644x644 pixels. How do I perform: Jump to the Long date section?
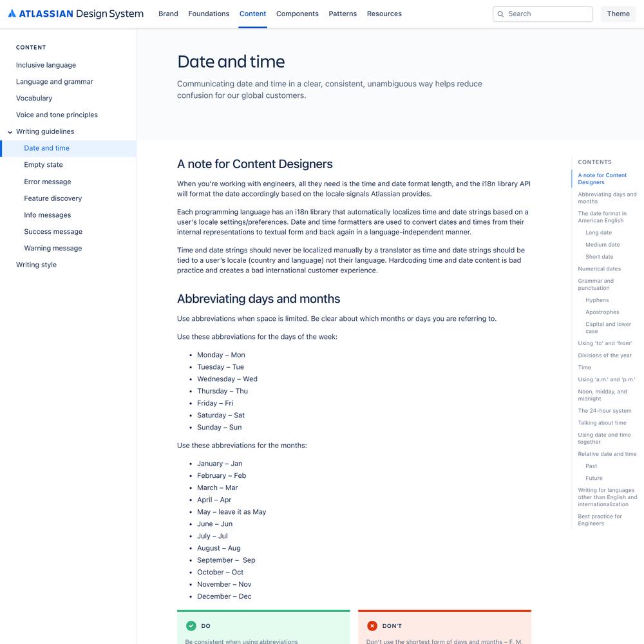pos(598,232)
